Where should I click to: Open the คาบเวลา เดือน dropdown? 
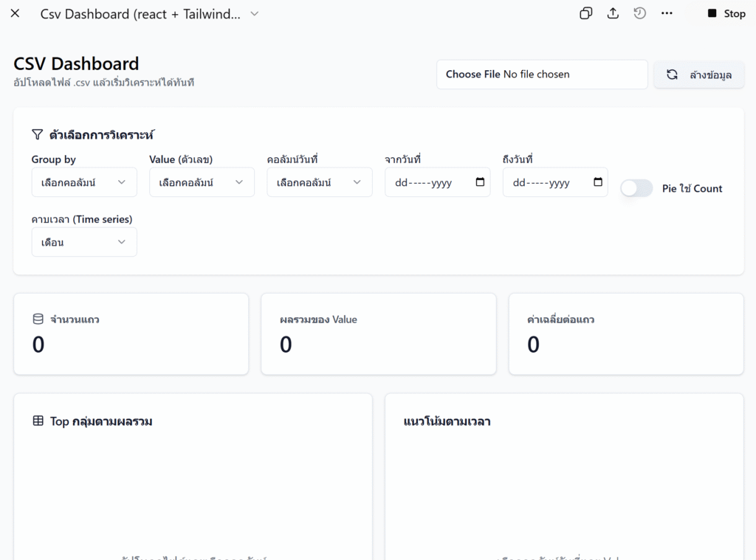[x=84, y=242]
